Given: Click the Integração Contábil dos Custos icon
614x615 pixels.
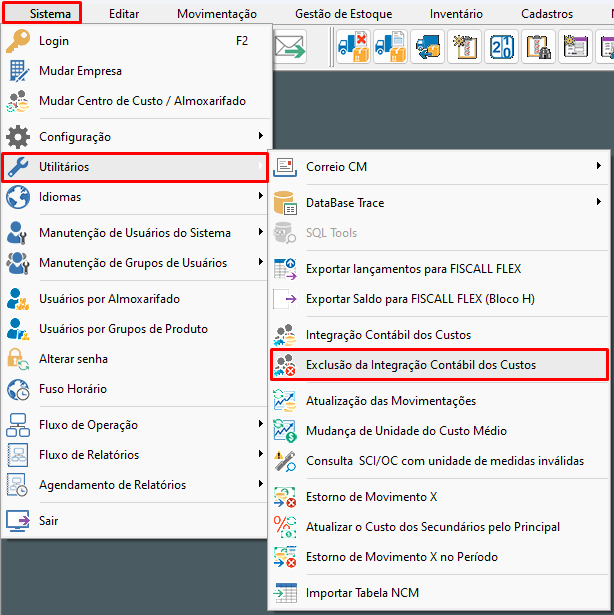Looking at the screenshot, I should pos(285,335).
